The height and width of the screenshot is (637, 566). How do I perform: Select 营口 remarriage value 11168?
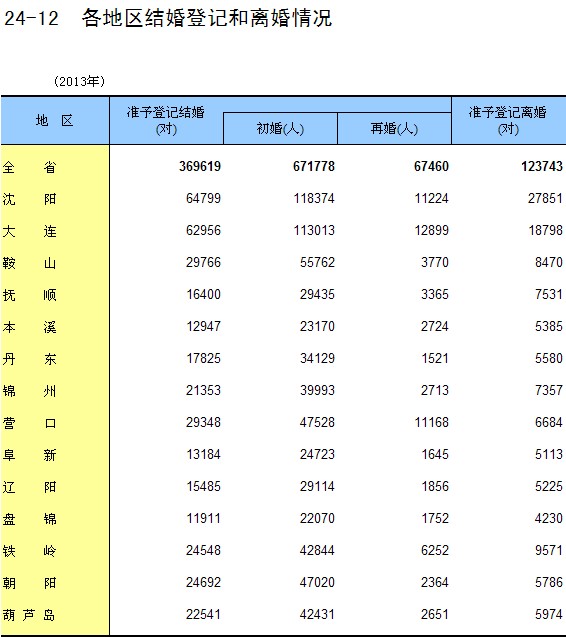click(x=432, y=422)
